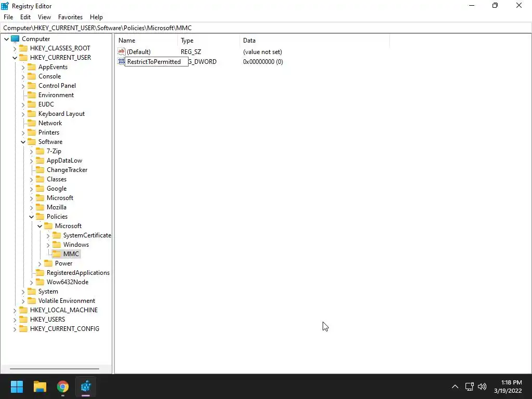The height and width of the screenshot is (399, 532).
Task: Expand the Control Panel key
Action: (x=23, y=86)
